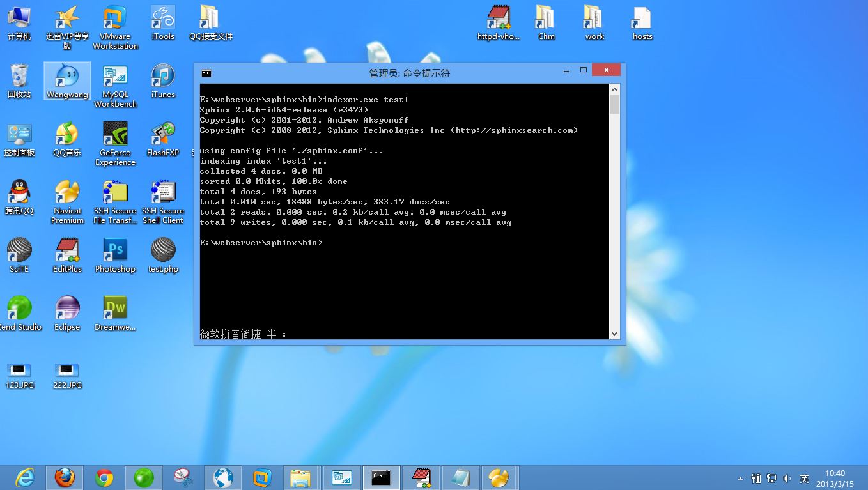Open 迅雷VIP尊享版 desktop shortcut
Image resolution: width=868 pixels, height=490 pixels.
point(67,27)
